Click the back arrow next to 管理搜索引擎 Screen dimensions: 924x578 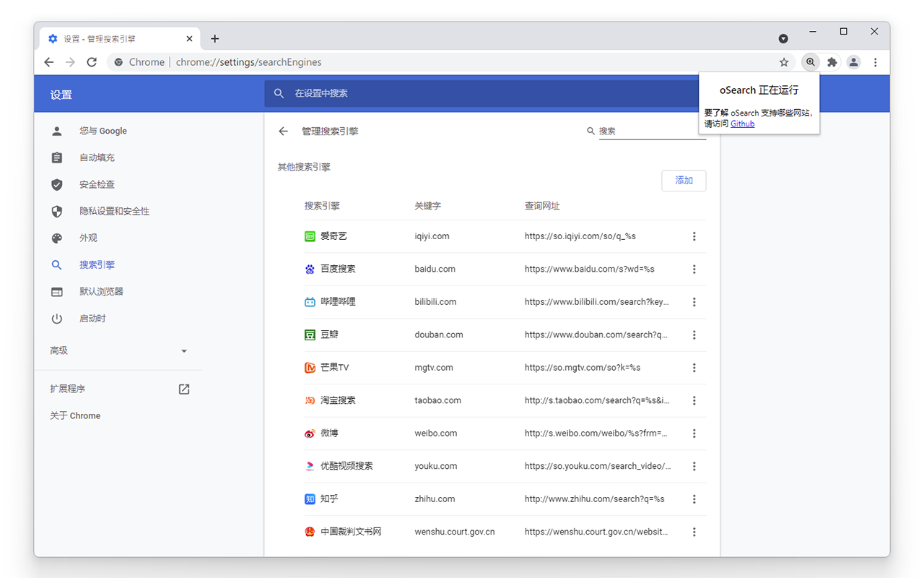click(283, 131)
